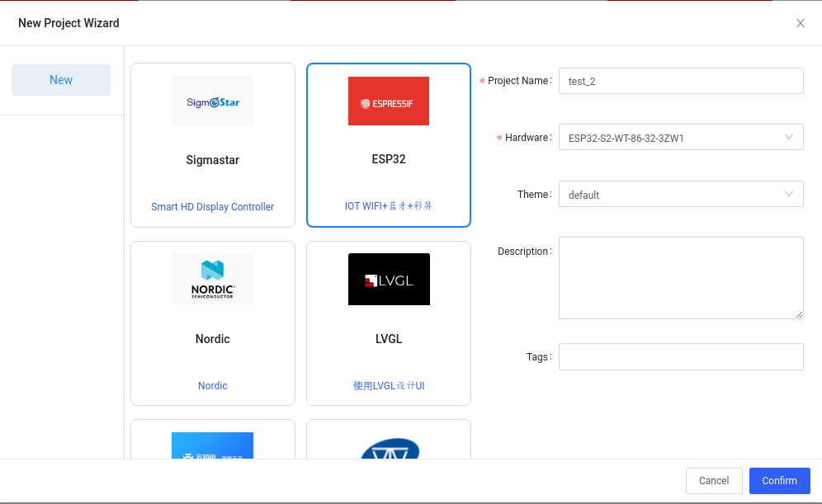
Task: Click the Tags field label
Action: click(537, 357)
